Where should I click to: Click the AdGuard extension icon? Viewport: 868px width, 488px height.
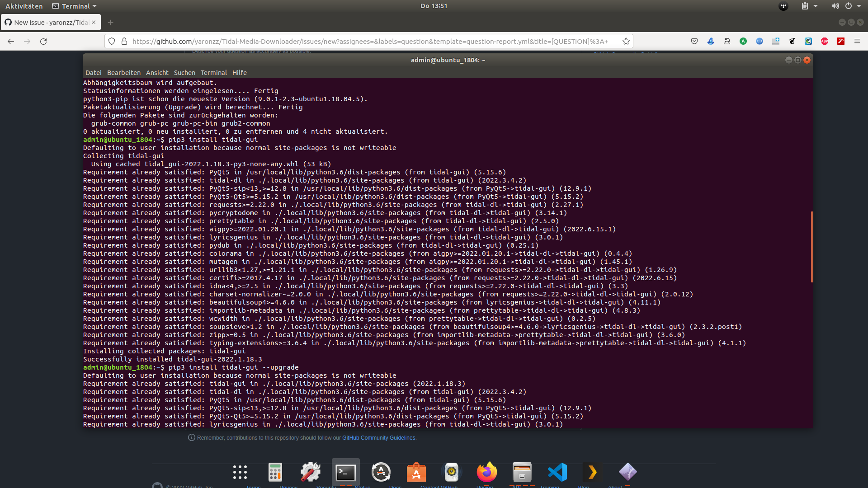coord(743,41)
